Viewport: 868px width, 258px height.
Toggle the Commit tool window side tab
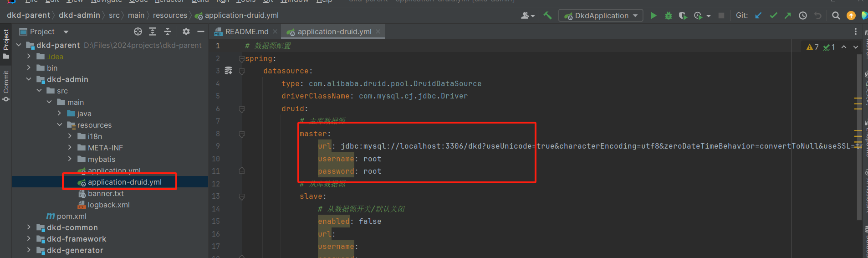click(x=6, y=86)
